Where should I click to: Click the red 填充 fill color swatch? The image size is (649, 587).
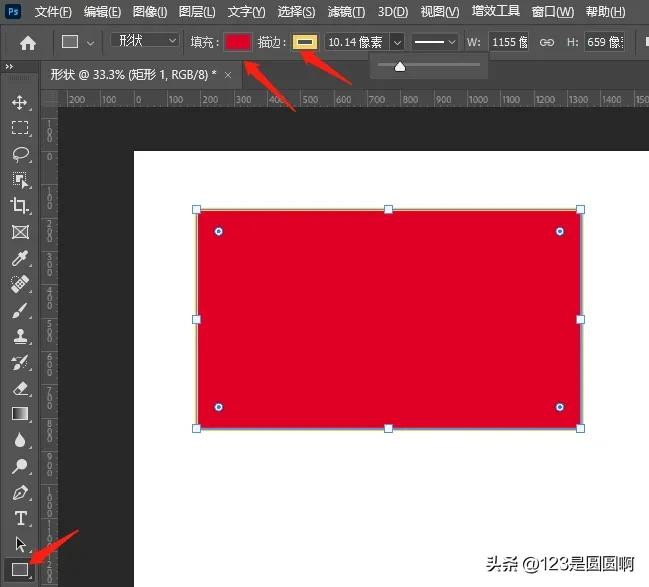click(x=238, y=42)
